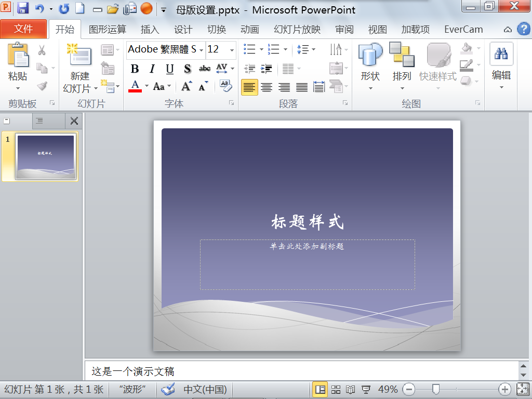Screen dimensions: 532x399
Task: Open 快速样式 quick styles gallery
Action: [438, 66]
